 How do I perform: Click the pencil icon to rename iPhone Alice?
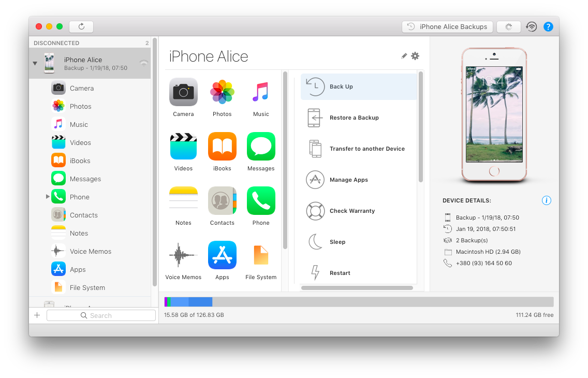pos(404,56)
